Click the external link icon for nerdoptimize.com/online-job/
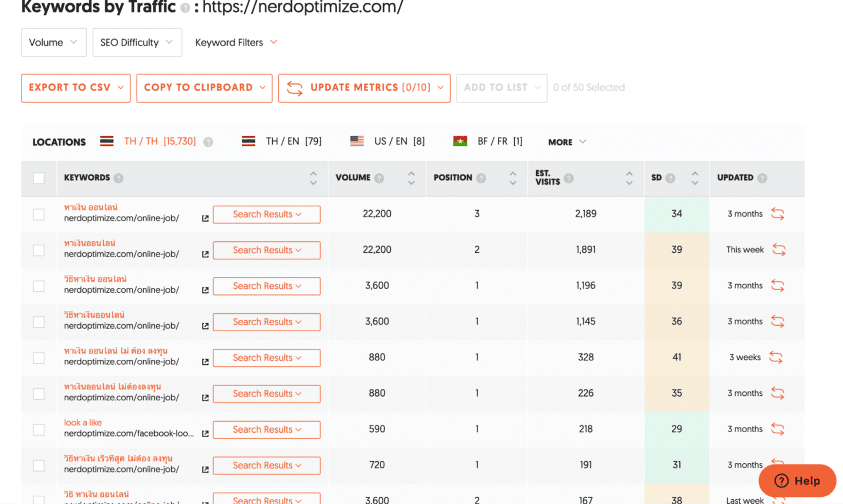This screenshot has height=504, width=843. click(204, 217)
